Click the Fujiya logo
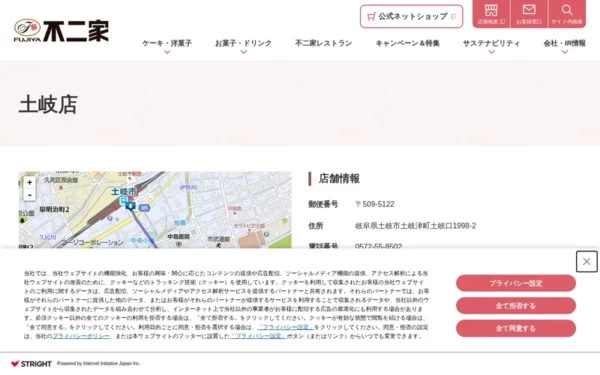 coord(61,30)
